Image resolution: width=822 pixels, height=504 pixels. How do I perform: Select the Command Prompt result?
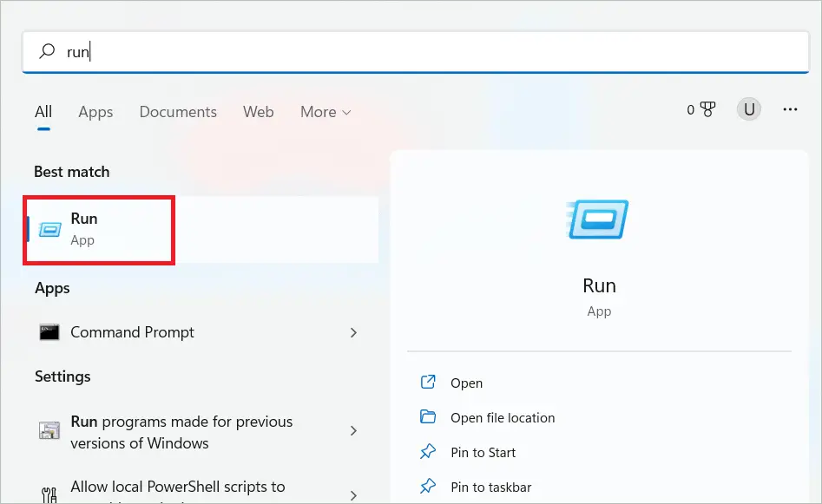[x=200, y=332]
